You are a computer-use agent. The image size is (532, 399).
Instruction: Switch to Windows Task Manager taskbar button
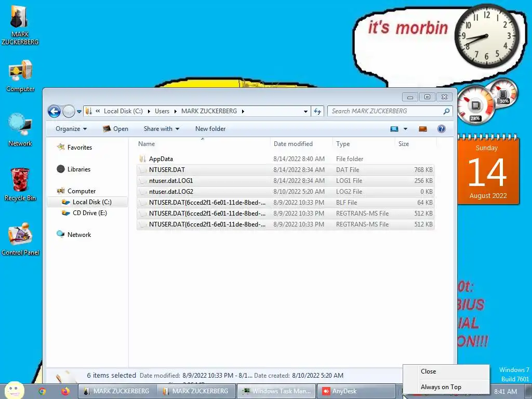click(276, 391)
